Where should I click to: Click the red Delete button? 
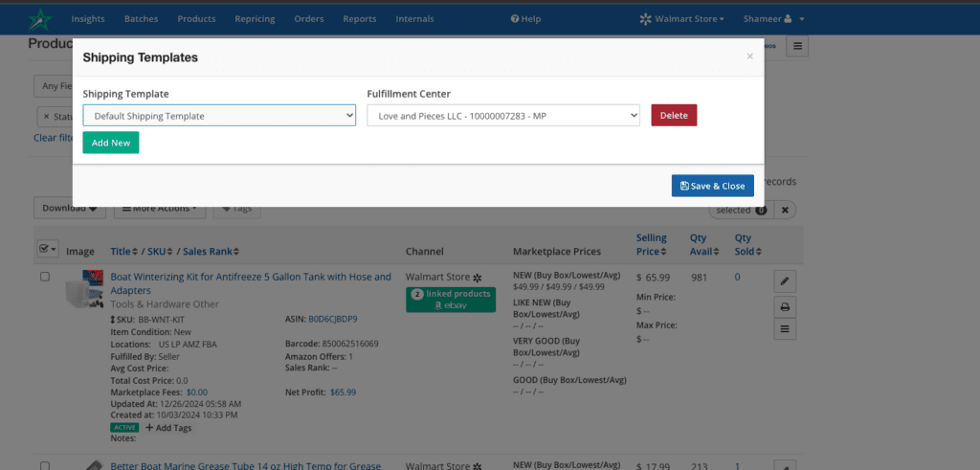[x=674, y=115]
